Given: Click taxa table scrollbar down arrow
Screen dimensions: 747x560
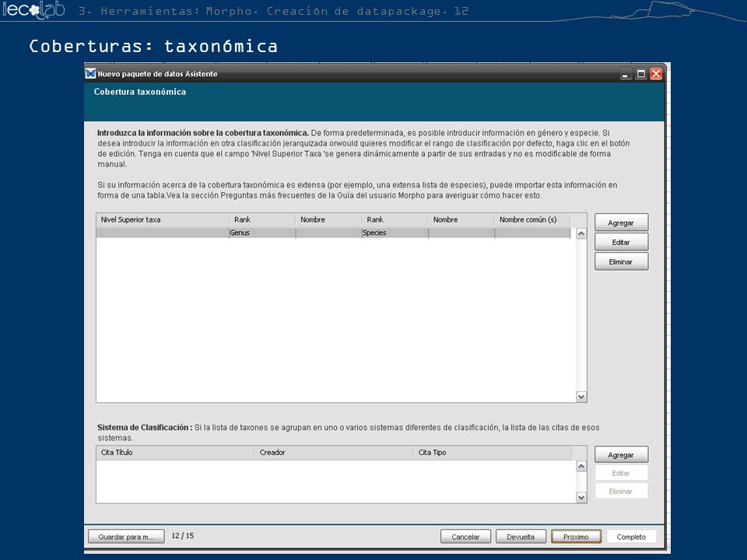Looking at the screenshot, I should click(581, 397).
